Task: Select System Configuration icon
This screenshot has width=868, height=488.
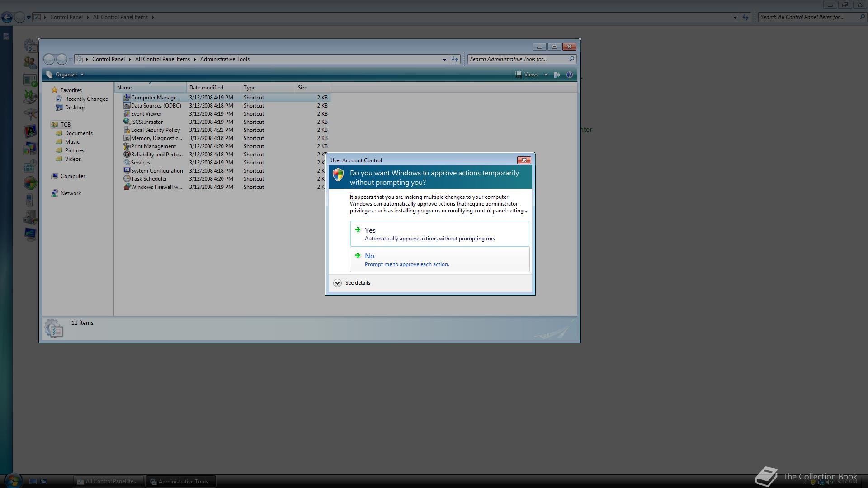Action: click(x=127, y=170)
